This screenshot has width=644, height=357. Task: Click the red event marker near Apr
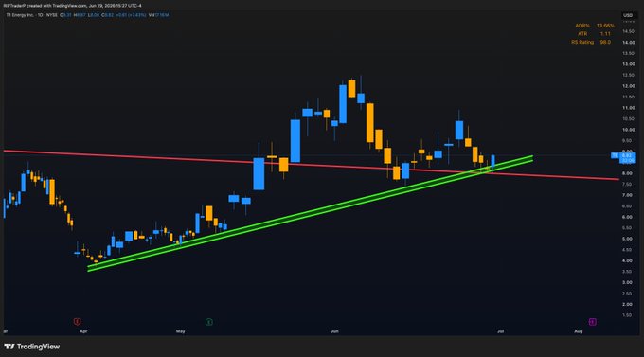(78, 322)
